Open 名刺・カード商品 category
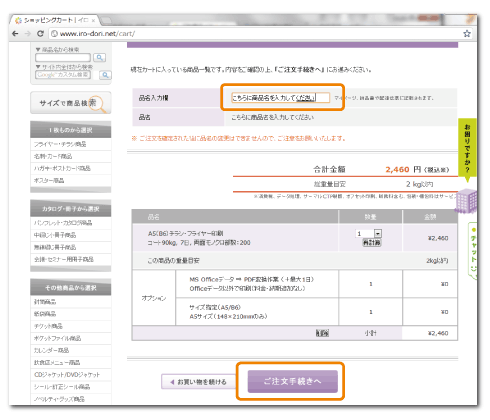The width and height of the screenshot is (490, 420). (53, 156)
